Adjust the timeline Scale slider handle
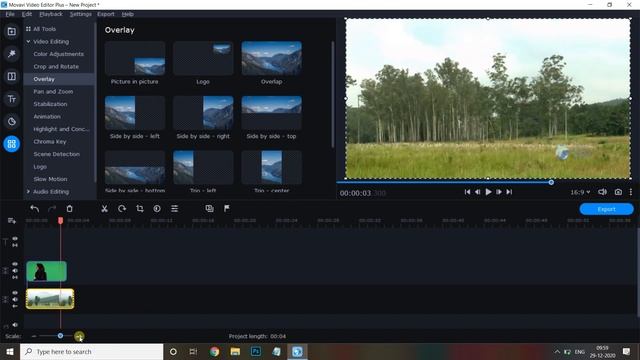Image resolution: width=640 pixels, height=360 pixels. coord(60,336)
